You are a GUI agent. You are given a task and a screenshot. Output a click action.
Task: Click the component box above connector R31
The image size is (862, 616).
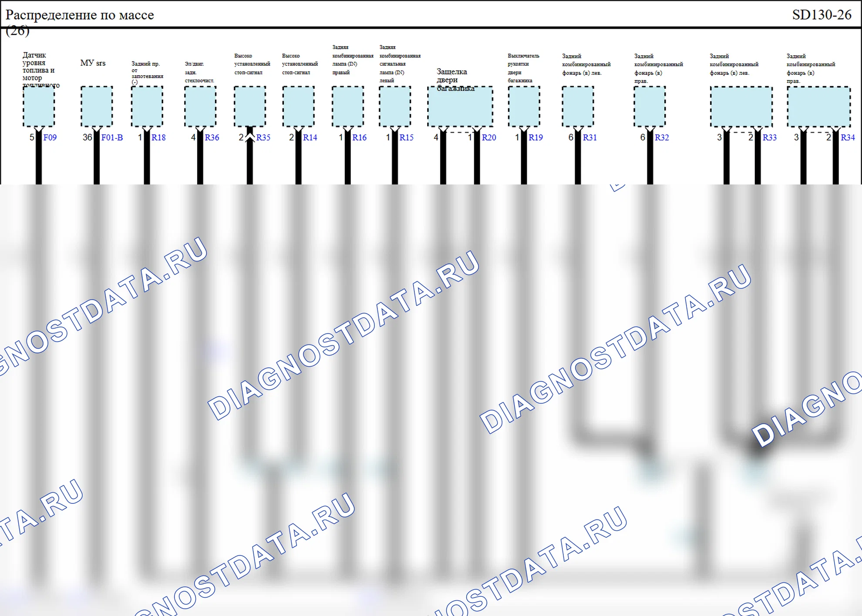(578, 107)
